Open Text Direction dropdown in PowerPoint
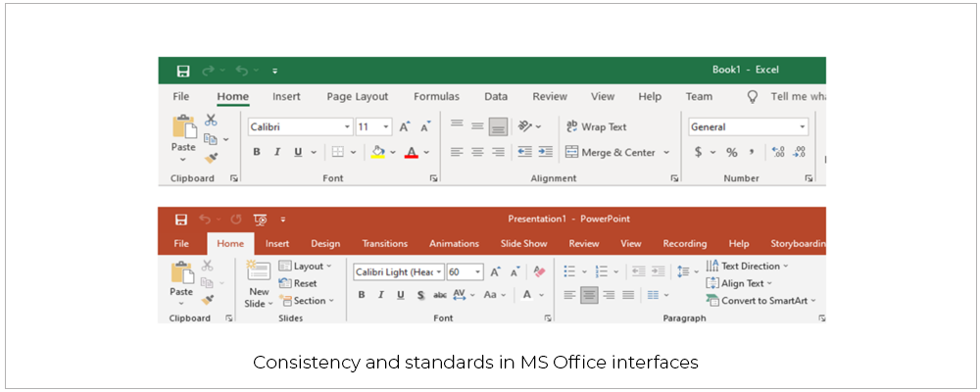This screenshot has width=980, height=392. 747,266
